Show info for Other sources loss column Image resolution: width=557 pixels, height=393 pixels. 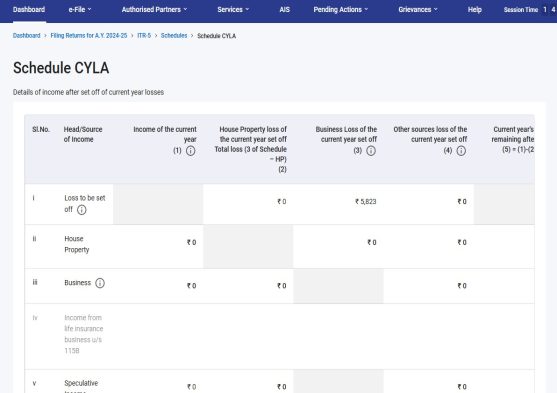(461, 151)
